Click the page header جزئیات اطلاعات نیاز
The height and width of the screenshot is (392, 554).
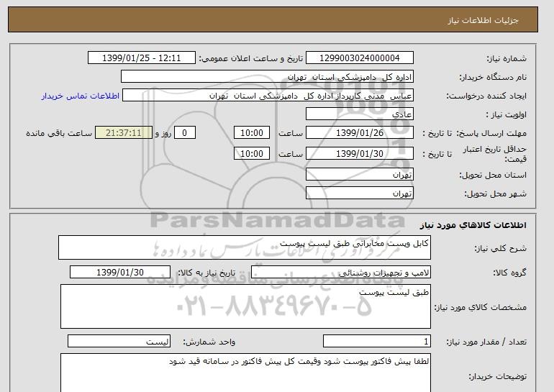coord(483,20)
